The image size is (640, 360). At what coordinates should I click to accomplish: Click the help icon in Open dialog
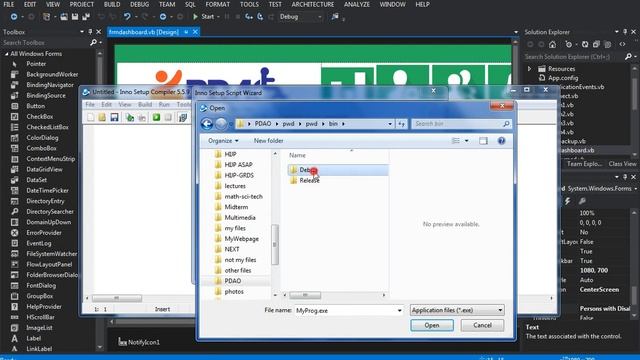pyautogui.click(x=501, y=141)
